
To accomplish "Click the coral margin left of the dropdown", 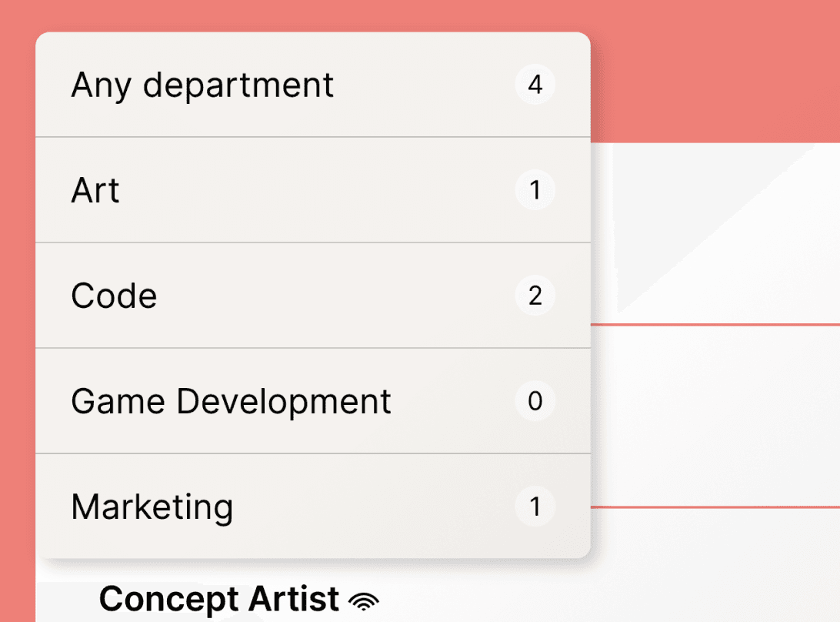I will point(17,308).
